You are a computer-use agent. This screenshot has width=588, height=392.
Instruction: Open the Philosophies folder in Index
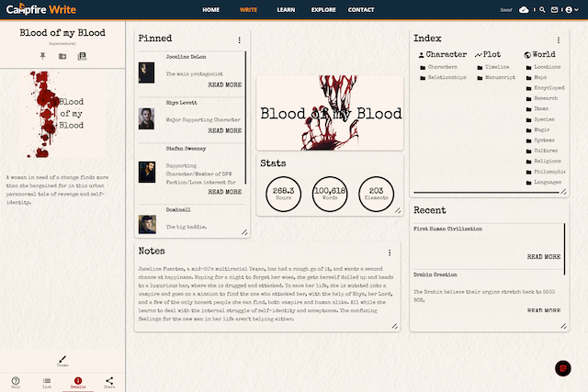(546, 172)
